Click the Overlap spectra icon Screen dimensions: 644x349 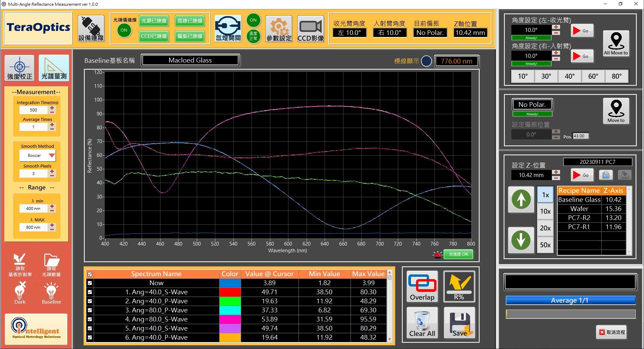[422, 286]
